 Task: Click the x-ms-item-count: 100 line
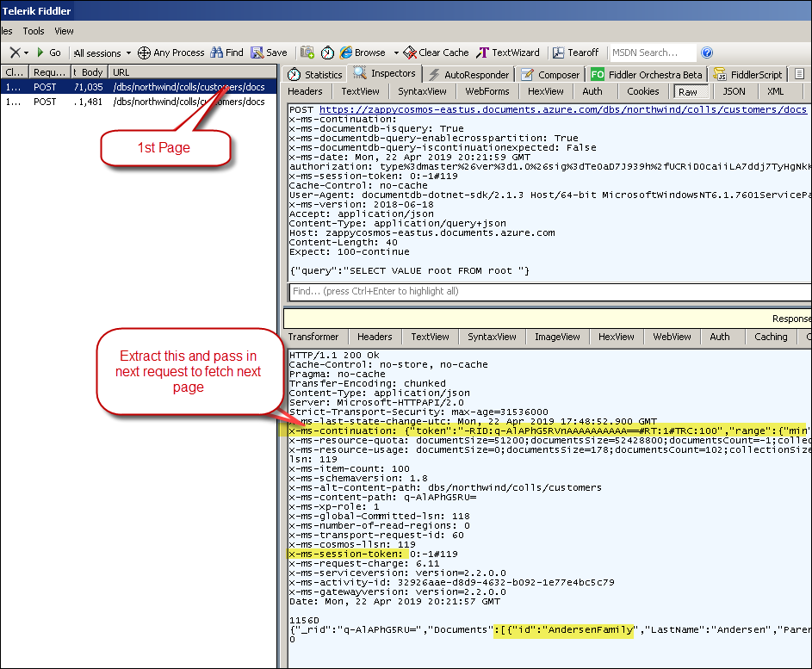point(350,468)
